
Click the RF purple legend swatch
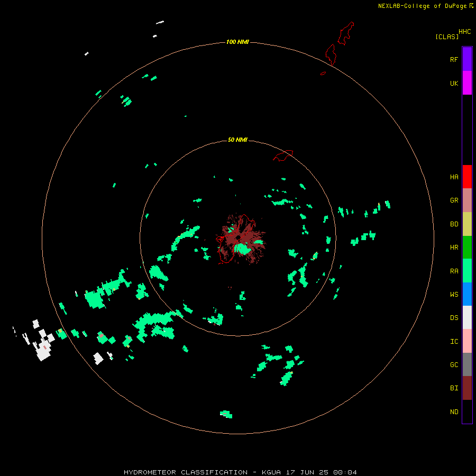tap(467, 59)
